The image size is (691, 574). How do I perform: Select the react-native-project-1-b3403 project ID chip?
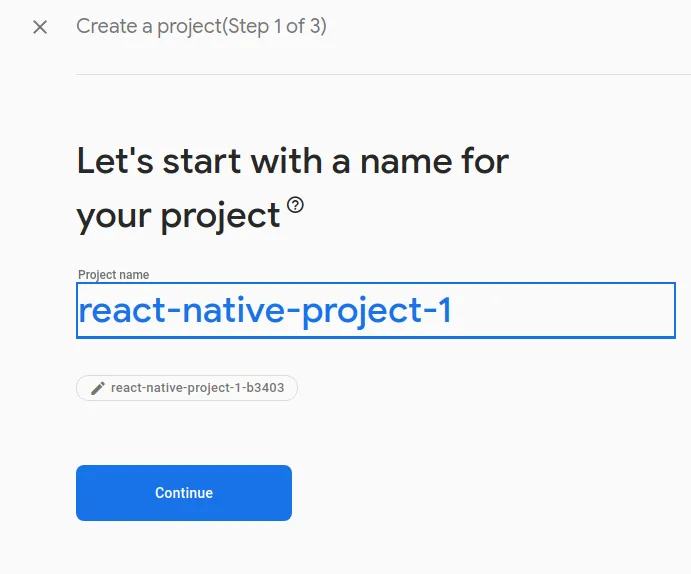[187, 388]
